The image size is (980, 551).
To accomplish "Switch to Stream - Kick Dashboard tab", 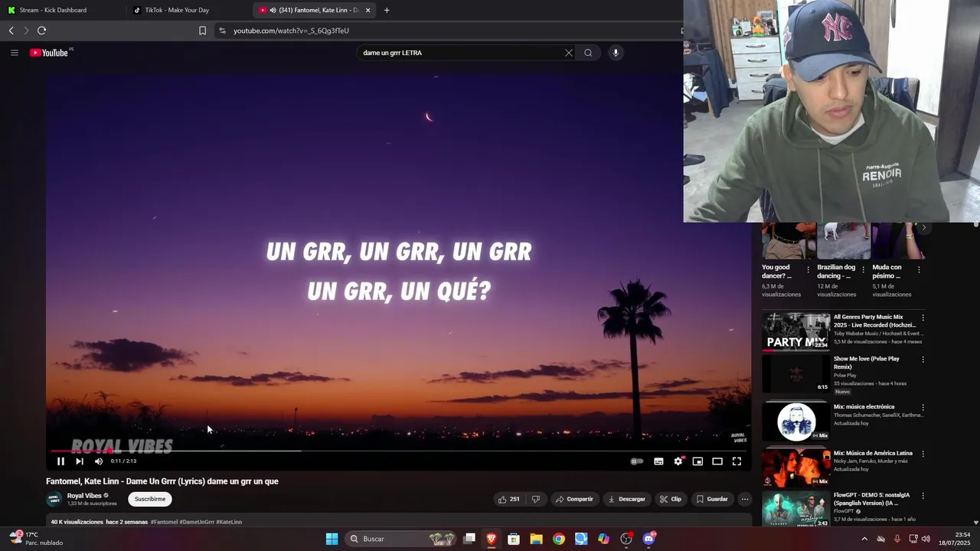I will [x=63, y=10].
